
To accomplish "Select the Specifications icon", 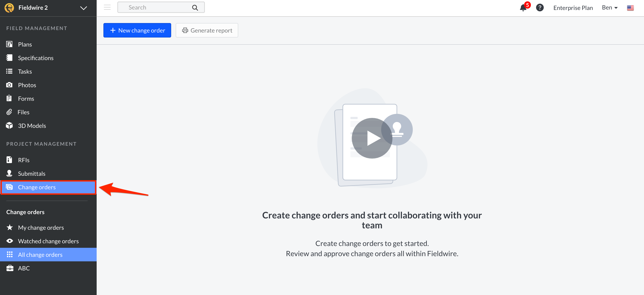I will pyautogui.click(x=9, y=58).
